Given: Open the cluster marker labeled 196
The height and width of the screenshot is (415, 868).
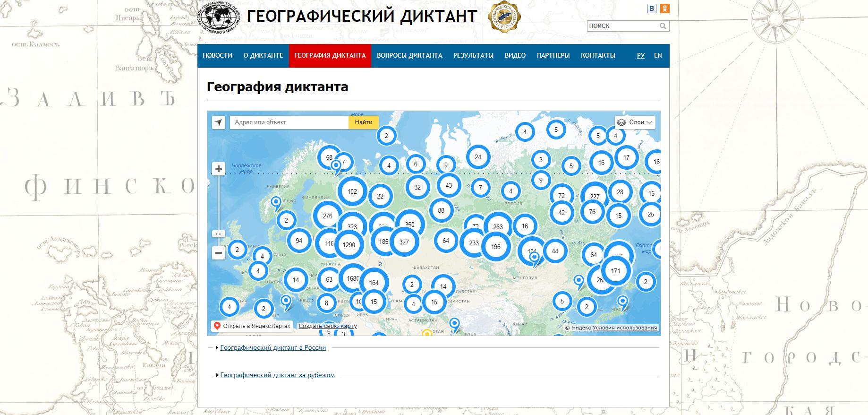Looking at the screenshot, I should click(496, 247).
